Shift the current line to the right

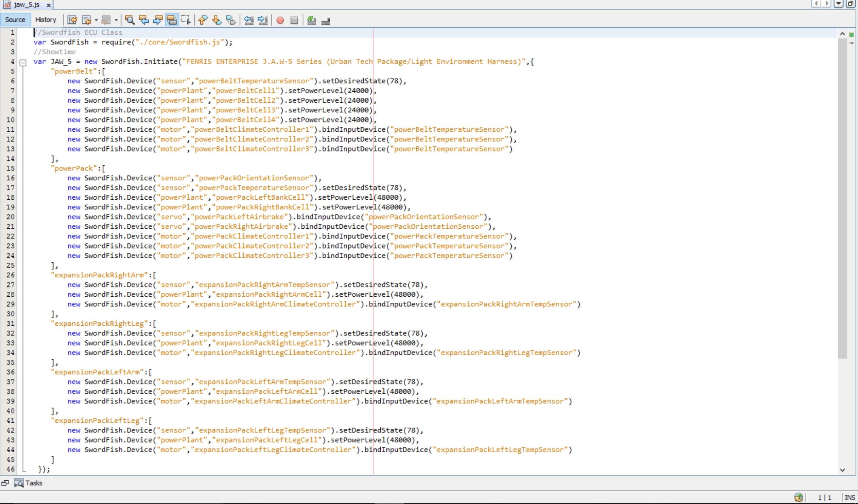click(263, 20)
